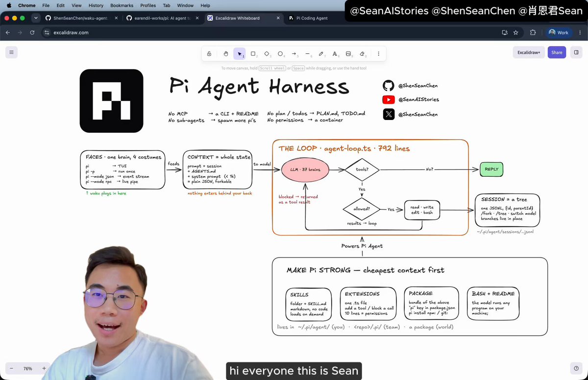588x380 pixels.
Task: Toggle the keep-tool-active lock icon
Action: [209, 54]
